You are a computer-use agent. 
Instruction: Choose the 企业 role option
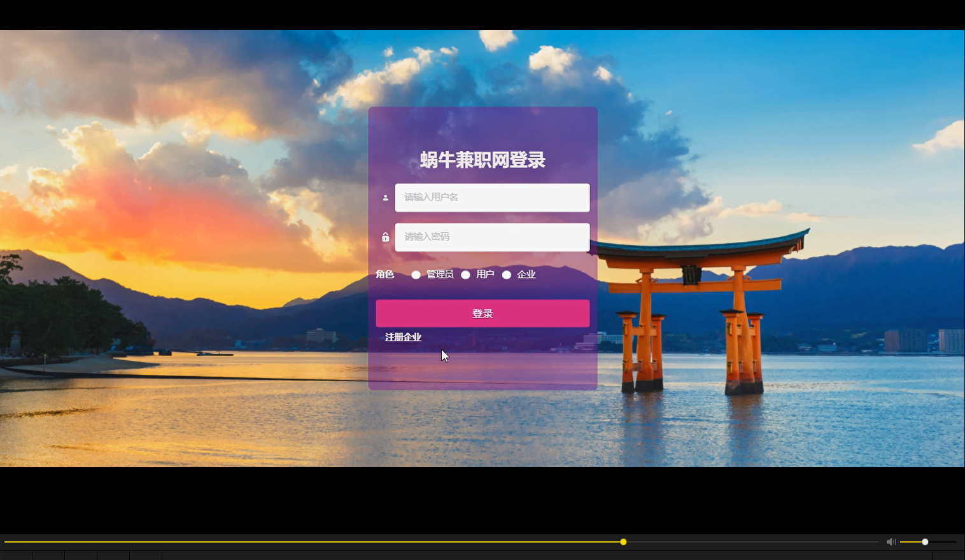pos(507,274)
